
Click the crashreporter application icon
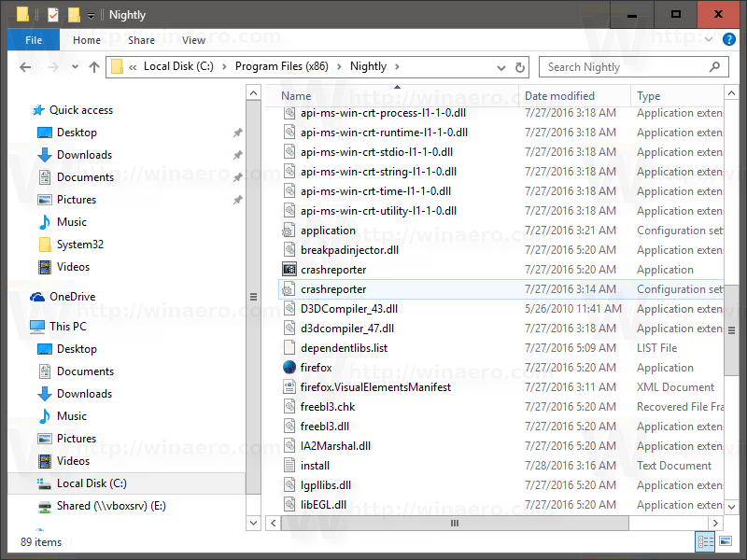289,270
